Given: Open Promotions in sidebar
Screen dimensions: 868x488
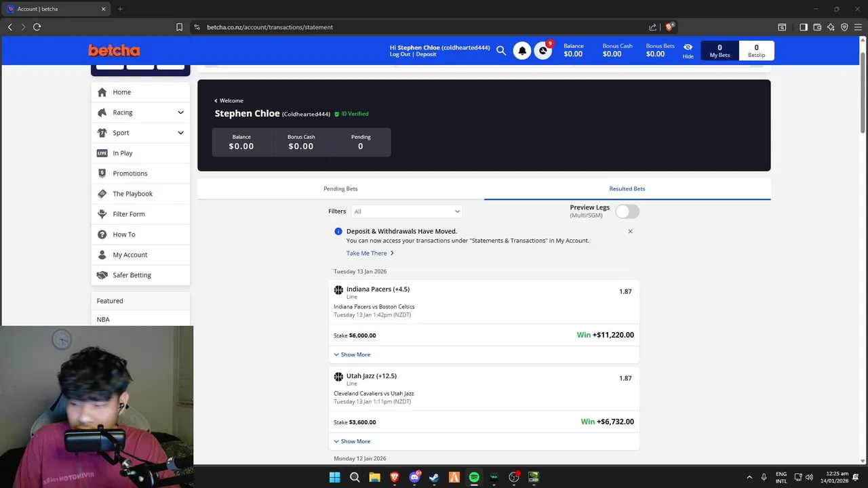Looking at the screenshot, I should point(140,174).
